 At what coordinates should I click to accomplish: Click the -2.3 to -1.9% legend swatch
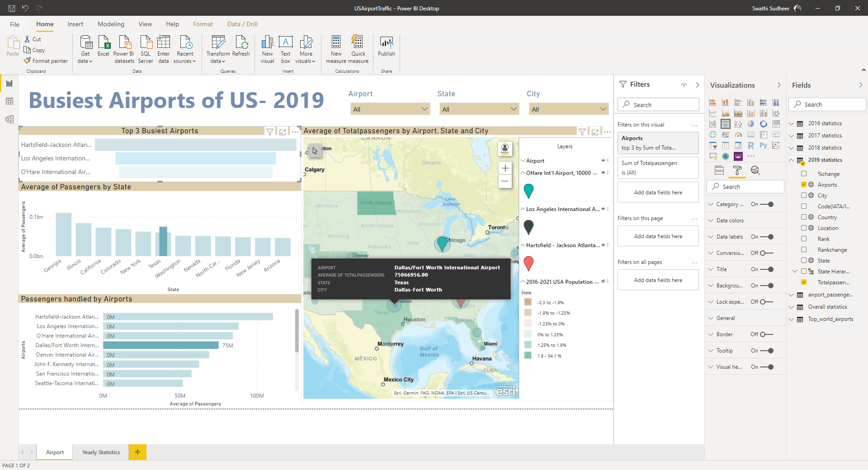click(x=528, y=302)
